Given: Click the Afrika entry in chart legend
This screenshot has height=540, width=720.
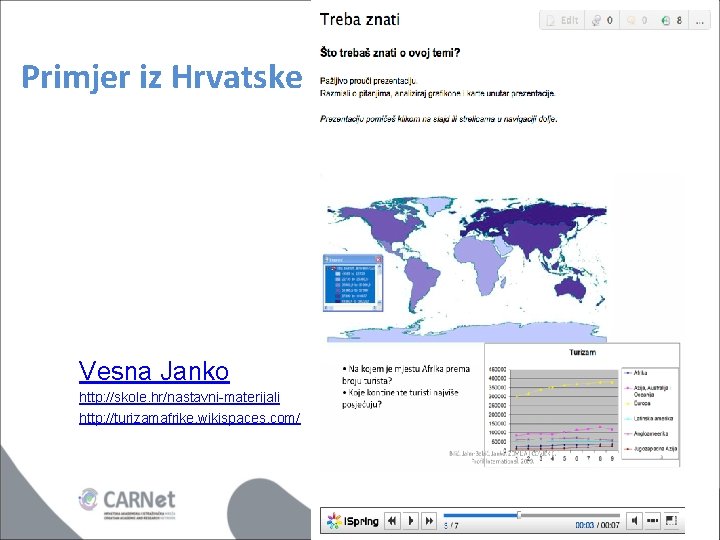Looking at the screenshot, I should click(x=636, y=373).
